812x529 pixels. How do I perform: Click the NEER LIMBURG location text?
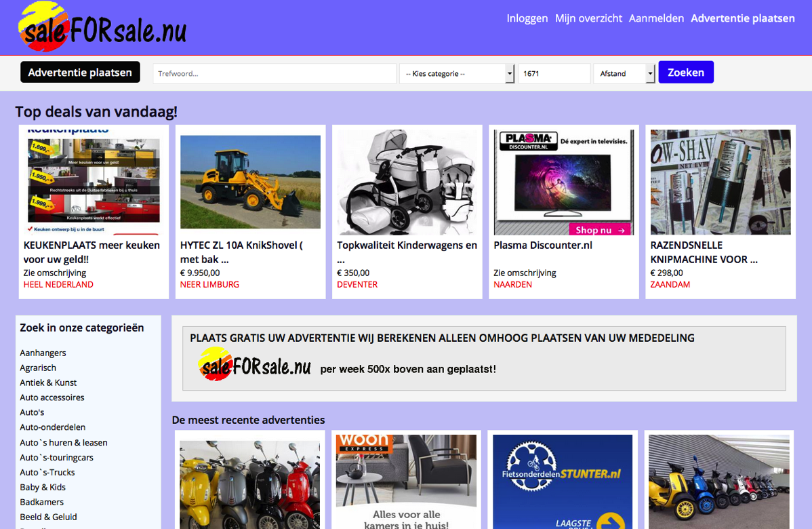209,284
